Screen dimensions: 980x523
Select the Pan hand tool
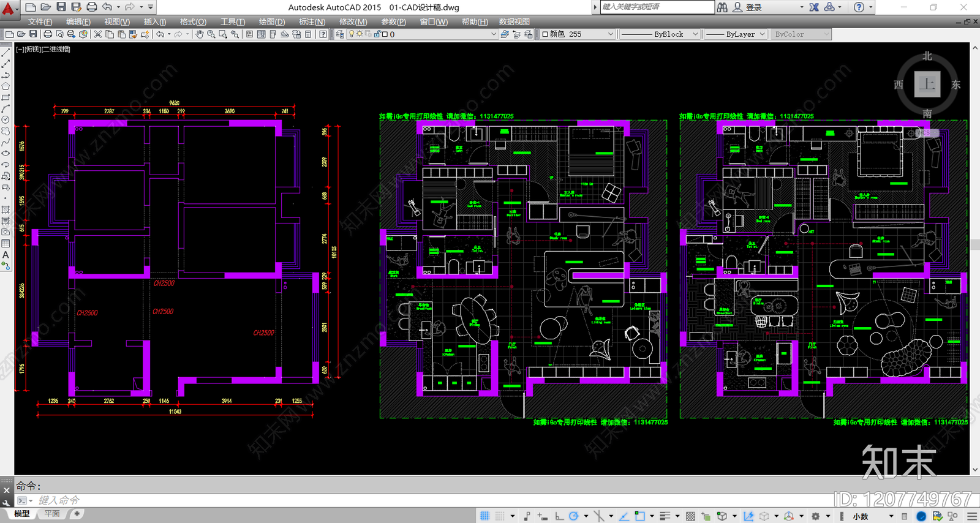pos(199,34)
